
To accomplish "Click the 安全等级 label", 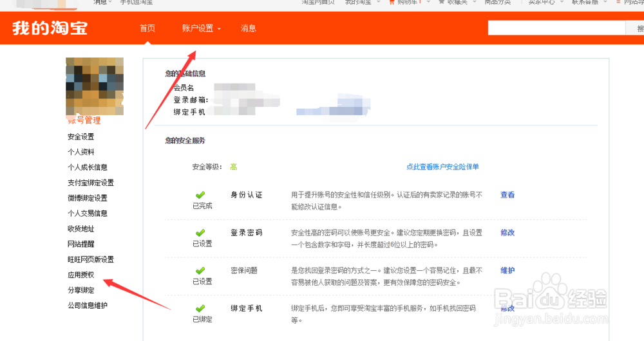I will (x=207, y=167).
